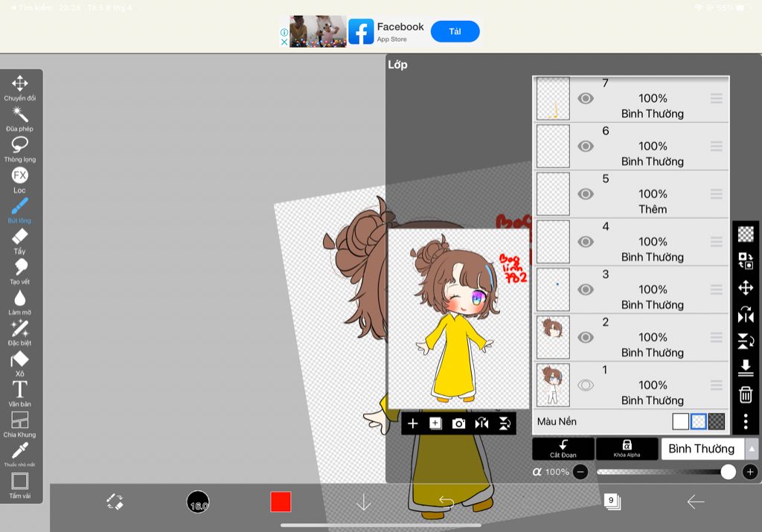Open brush size 16.0 settings
The width and height of the screenshot is (762, 532).
pyautogui.click(x=198, y=502)
